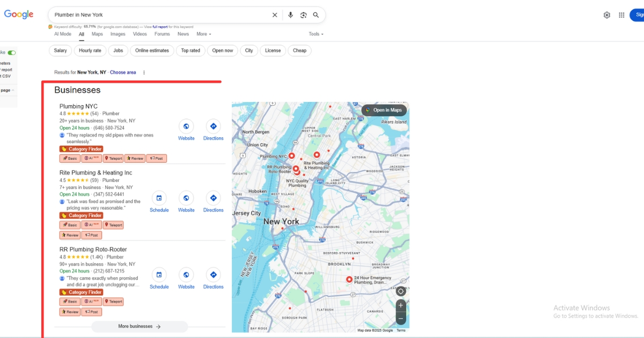Apply the City filter chip
Viewport: 644px width, 338px height.
[x=249, y=50]
